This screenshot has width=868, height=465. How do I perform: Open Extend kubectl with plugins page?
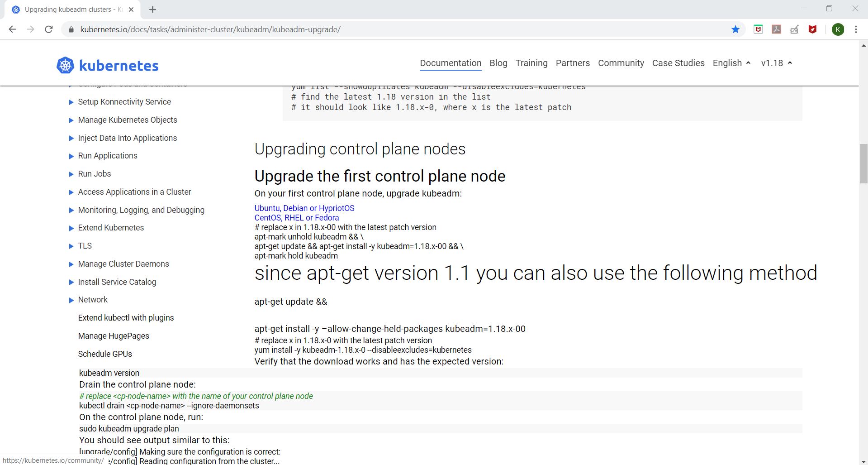click(126, 318)
